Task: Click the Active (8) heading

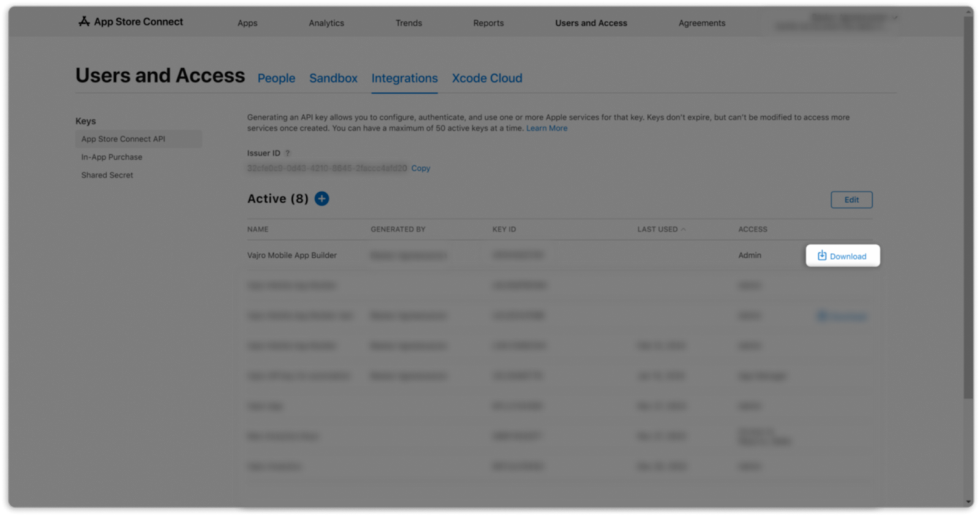Action: pos(278,198)
